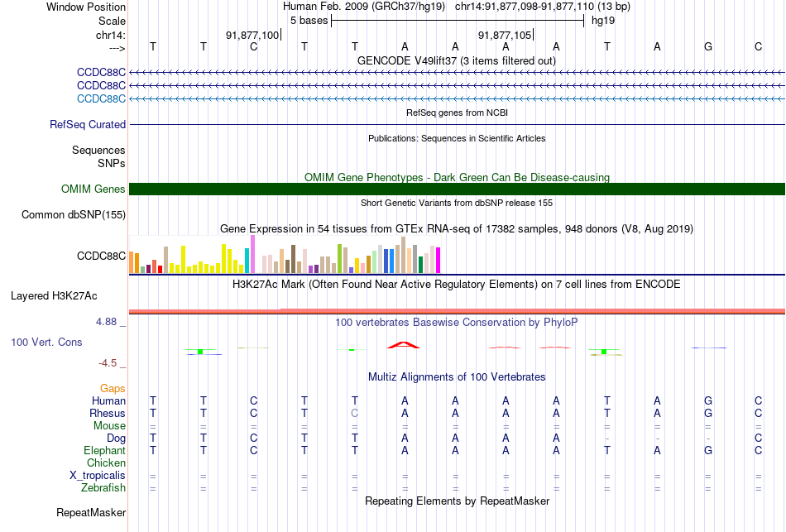Click the Sequences publications track label
The height and width of the screenshot is (532, 786).
tap(98, 150)
